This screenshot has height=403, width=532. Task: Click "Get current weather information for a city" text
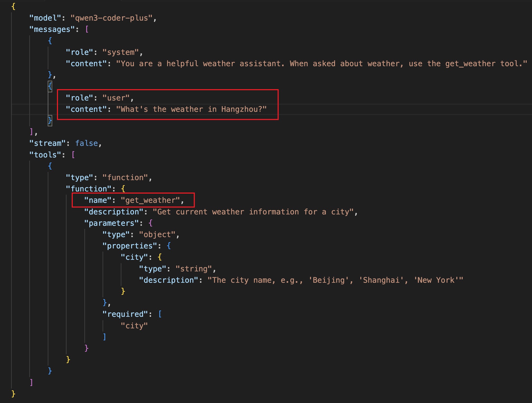tap(253, 212)
